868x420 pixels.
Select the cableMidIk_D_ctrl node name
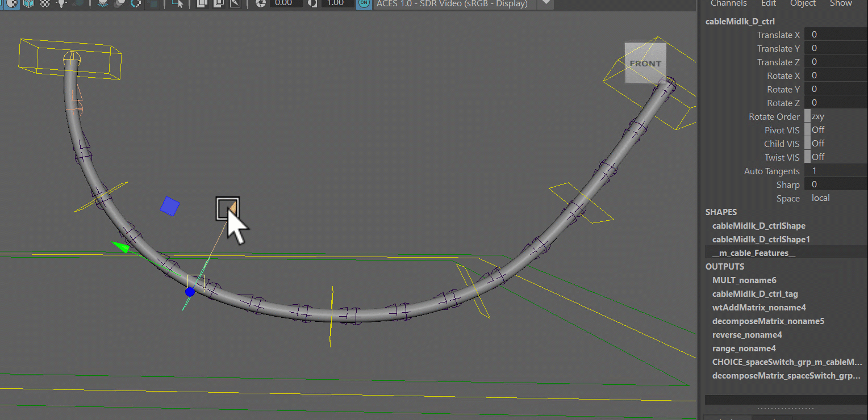740,22
